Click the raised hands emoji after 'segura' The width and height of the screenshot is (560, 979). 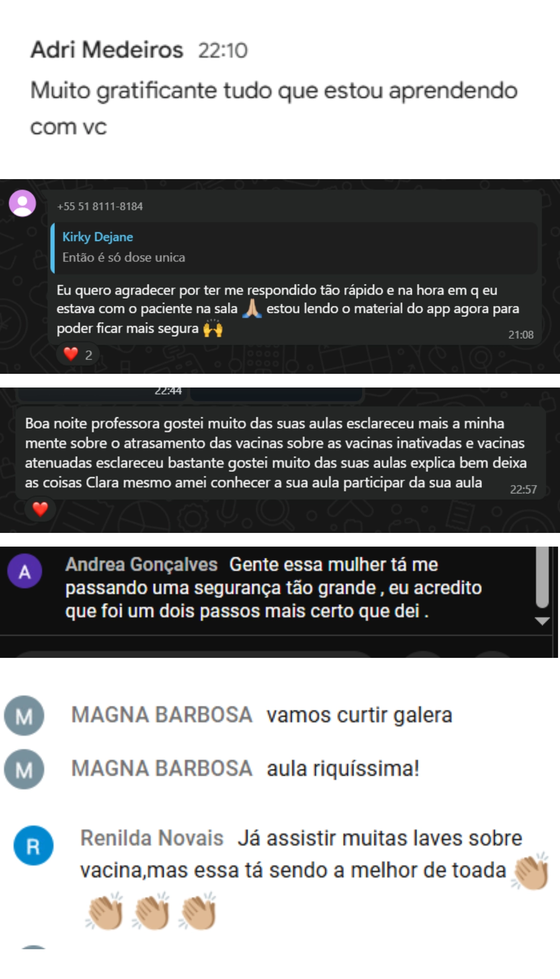(x=213, y=328)
